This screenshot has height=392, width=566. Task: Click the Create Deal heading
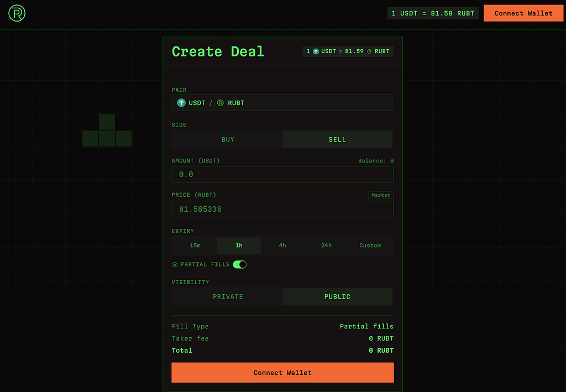[x=218, y=51]
